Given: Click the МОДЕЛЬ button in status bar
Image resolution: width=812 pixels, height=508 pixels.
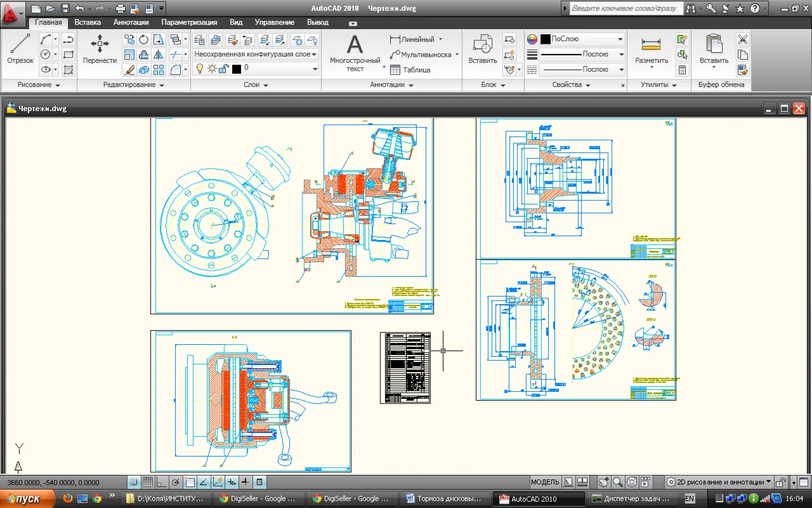Looking at the screenshot, I should click(x=544, y=482).
